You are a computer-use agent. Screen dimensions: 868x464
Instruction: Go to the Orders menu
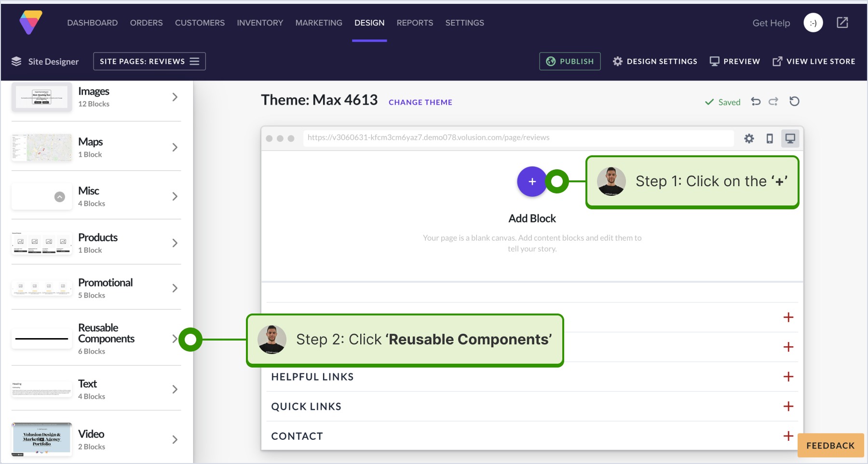coord(146,23)
